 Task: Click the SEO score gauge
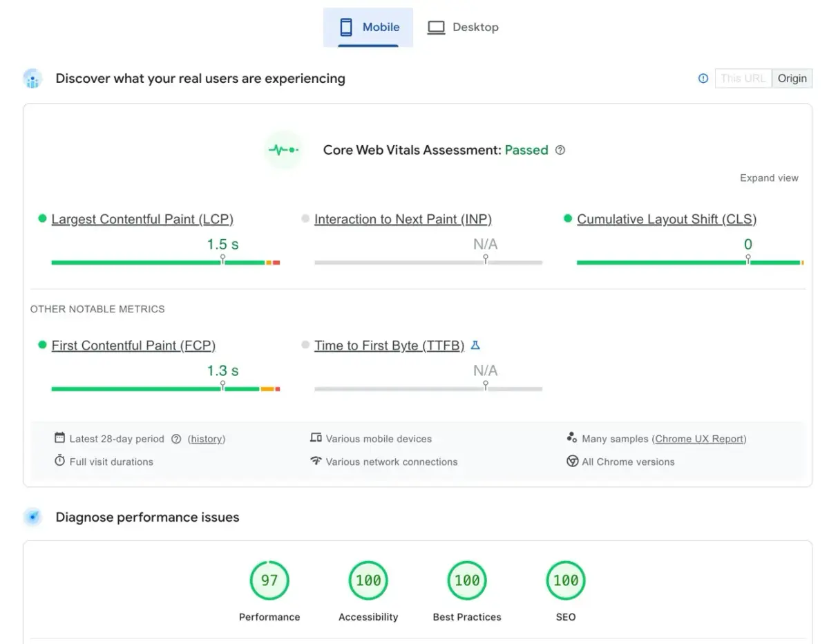point(566,580)
